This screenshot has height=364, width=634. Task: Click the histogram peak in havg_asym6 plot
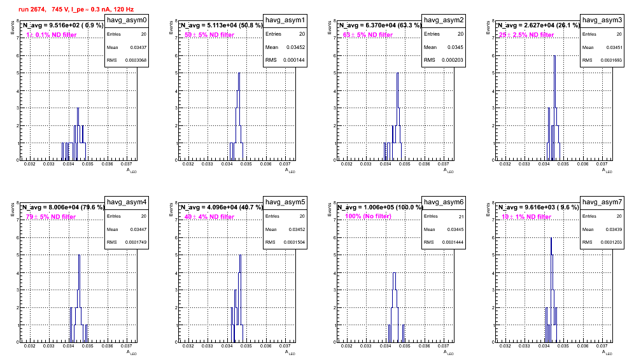(x=394, y=273)
